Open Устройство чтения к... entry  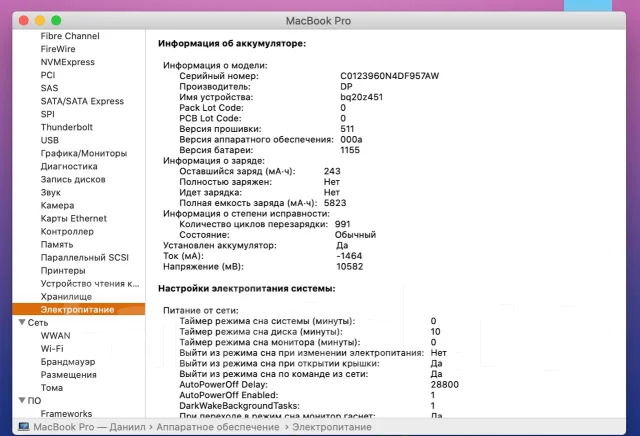point(90,284)
